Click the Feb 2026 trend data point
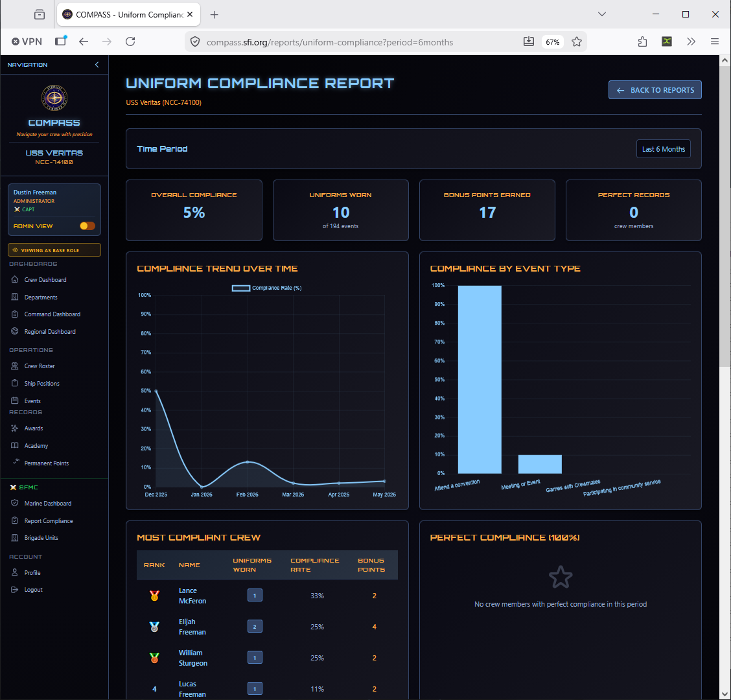Screen dimensions: 731x700 (x=248, y=461)
